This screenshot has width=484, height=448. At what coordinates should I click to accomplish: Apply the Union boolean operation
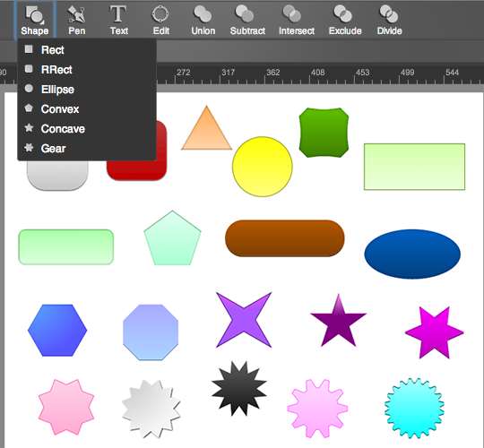(x=203, y=20)
